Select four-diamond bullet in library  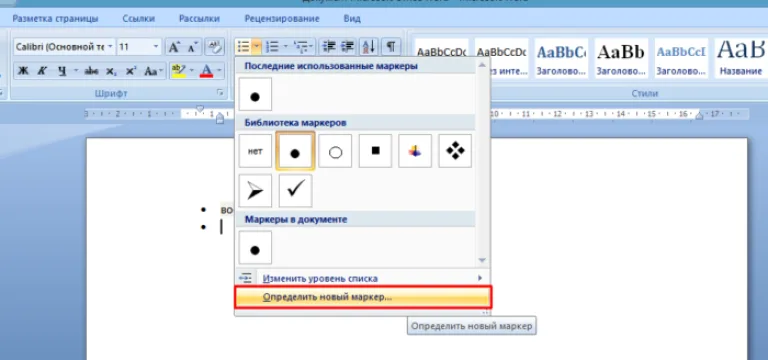coord(456,151)
